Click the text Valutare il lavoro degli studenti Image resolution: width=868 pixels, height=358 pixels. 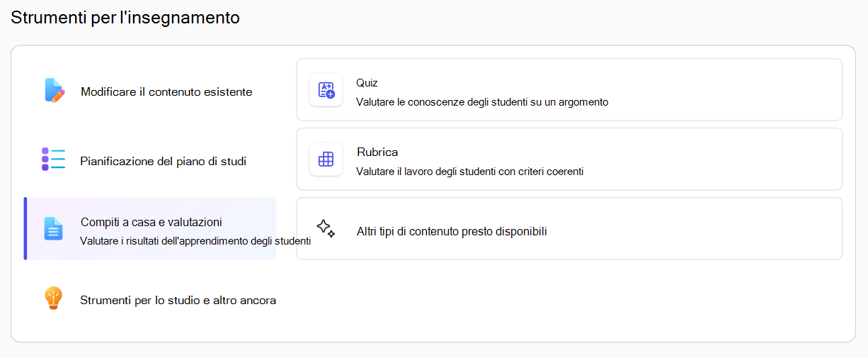click(x=469, y=171)
